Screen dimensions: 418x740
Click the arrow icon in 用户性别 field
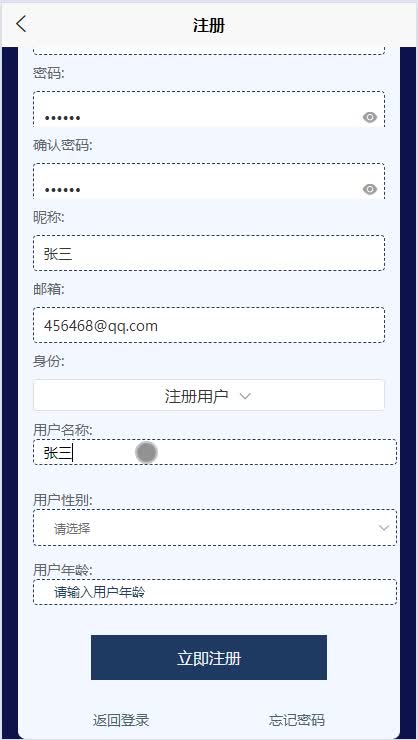pyautogui.click(x=384, y=528)
